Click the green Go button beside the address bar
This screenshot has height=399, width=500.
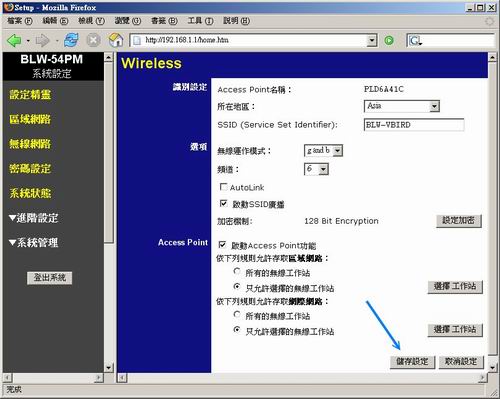tap(389, 40)
